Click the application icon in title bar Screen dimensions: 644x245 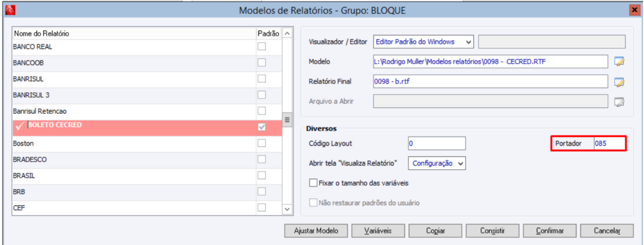pos(8,9)
